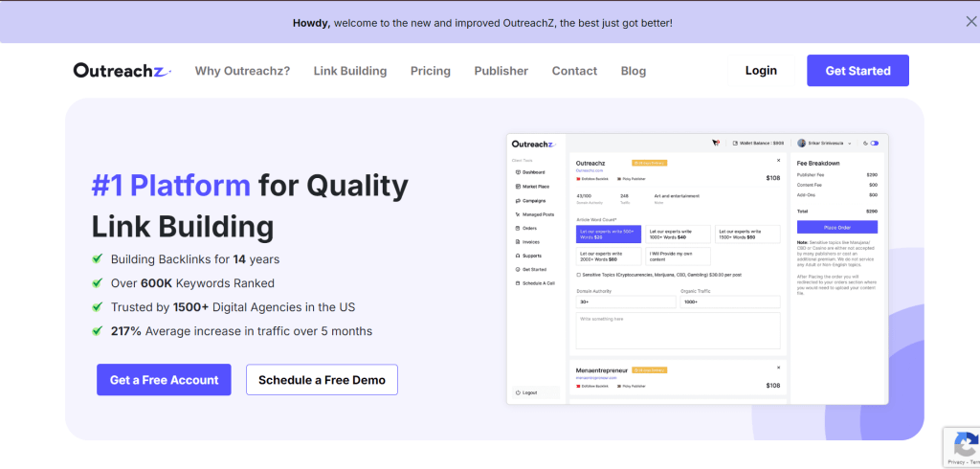Go to Link Building in navigation
980x469 pixels.
(x=350, y=71)
